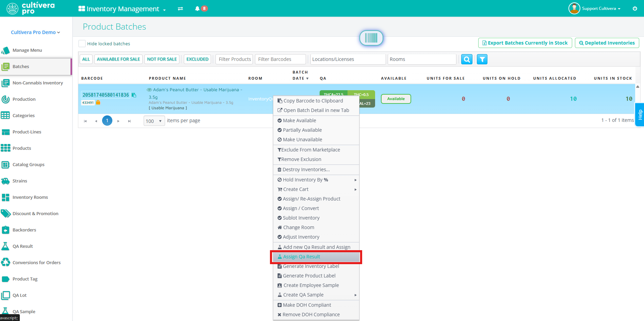Click Export Batches Currently in Stock
This screenshot has height=321, width=644.
point(525,43)
